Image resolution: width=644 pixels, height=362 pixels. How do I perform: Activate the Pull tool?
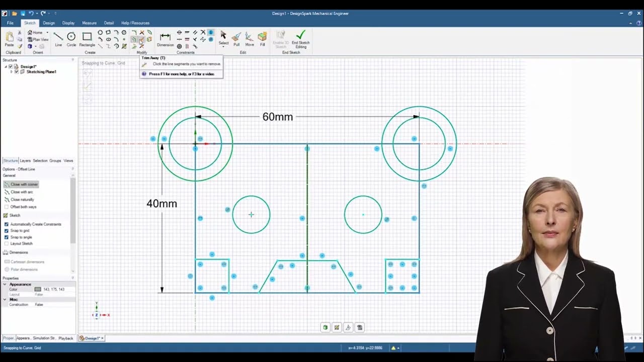(236, 38)
